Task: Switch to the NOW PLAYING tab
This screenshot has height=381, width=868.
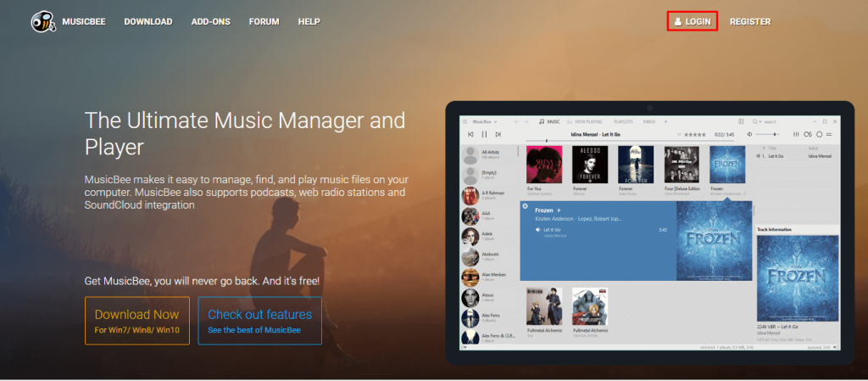Action: click(587, 121)
